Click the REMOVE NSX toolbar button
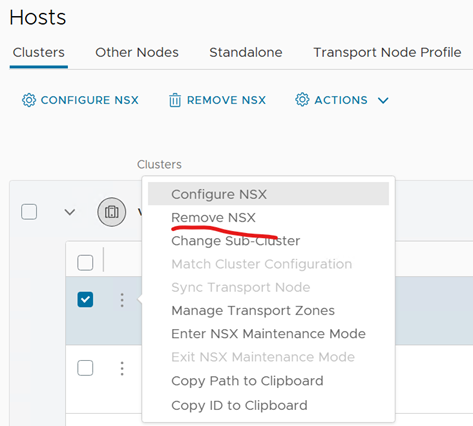The image size is (473, 426). (x=217, y=100)
